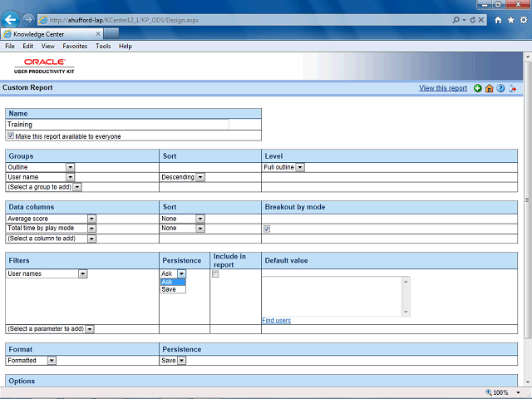Open the Help menu
Image resolution: width=532 pixels, height=399 pixels.
coord(126,47)
